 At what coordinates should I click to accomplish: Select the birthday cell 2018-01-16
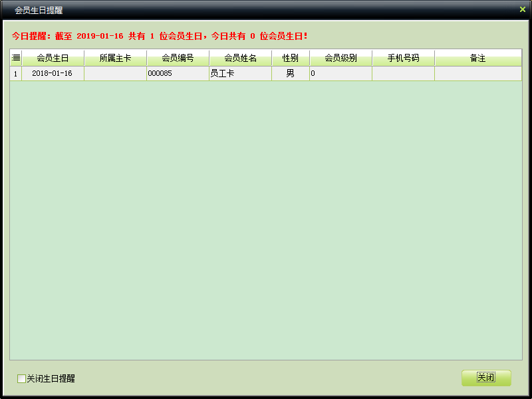click(53, 73)
